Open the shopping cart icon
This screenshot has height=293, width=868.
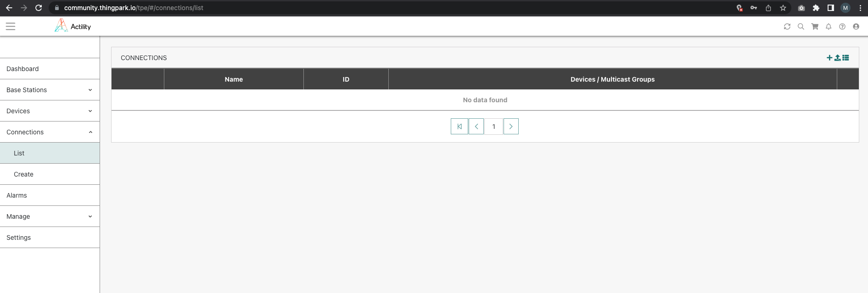(815, 27)
